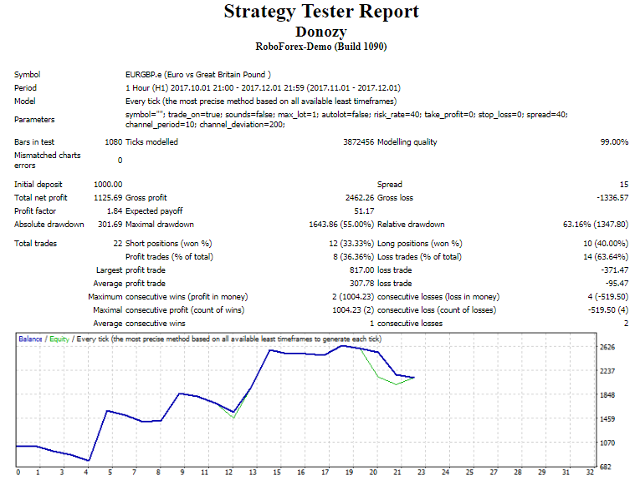This screenshot has width=640, height=480.
Task: Select Loss trades value '14 (63.64%)'
Action: (x=606, y=257)
